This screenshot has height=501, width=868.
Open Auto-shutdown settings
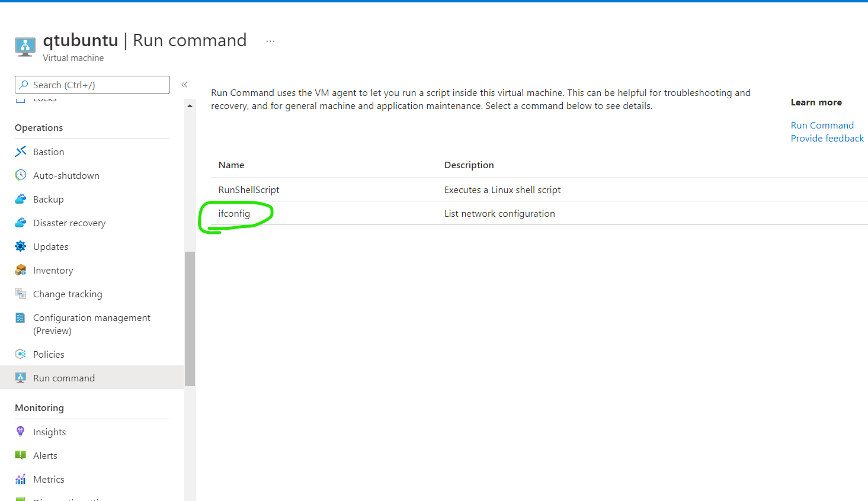tap(66, 175)
